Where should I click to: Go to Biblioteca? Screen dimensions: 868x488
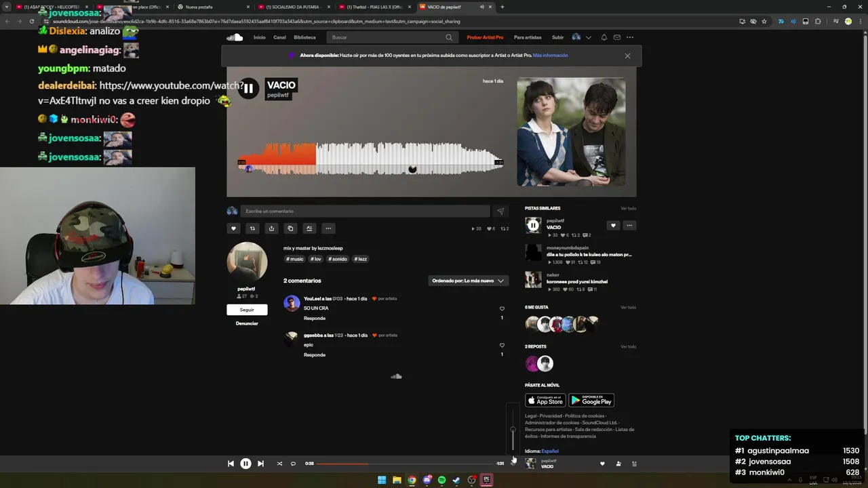(x=304, y=37)
